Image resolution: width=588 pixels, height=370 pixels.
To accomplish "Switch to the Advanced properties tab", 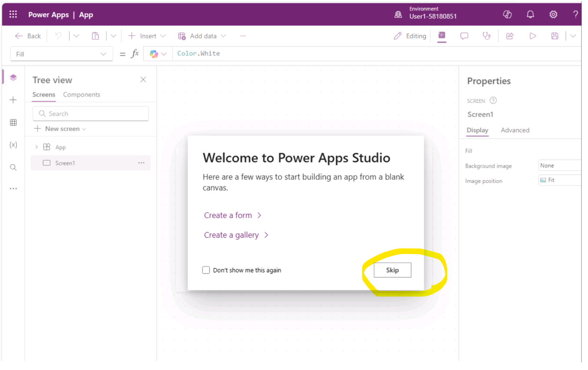I will tap(515, 130).
